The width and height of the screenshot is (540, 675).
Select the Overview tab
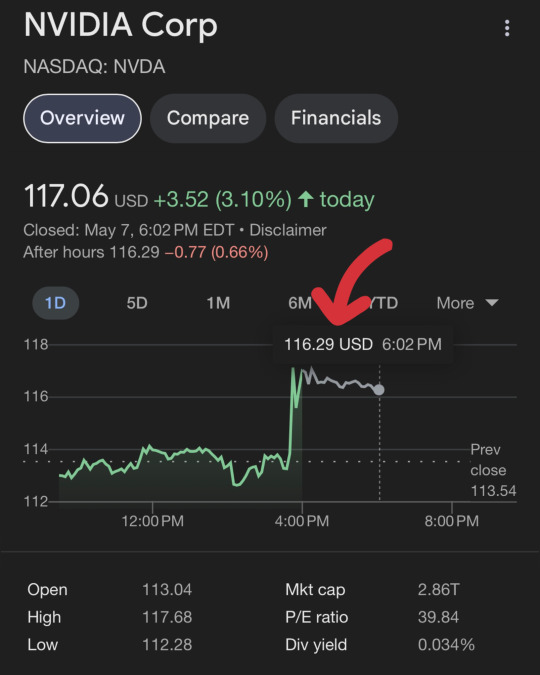82,118
